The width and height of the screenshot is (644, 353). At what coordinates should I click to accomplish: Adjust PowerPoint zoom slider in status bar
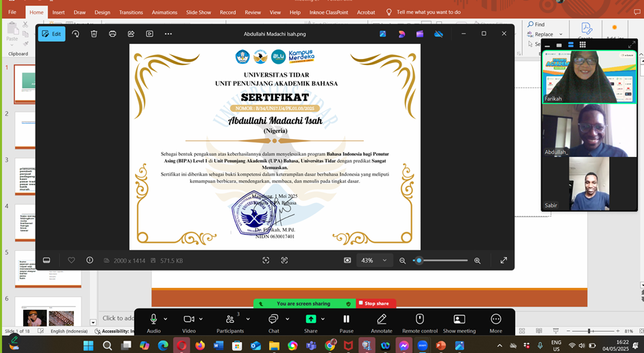pos(593,331)
